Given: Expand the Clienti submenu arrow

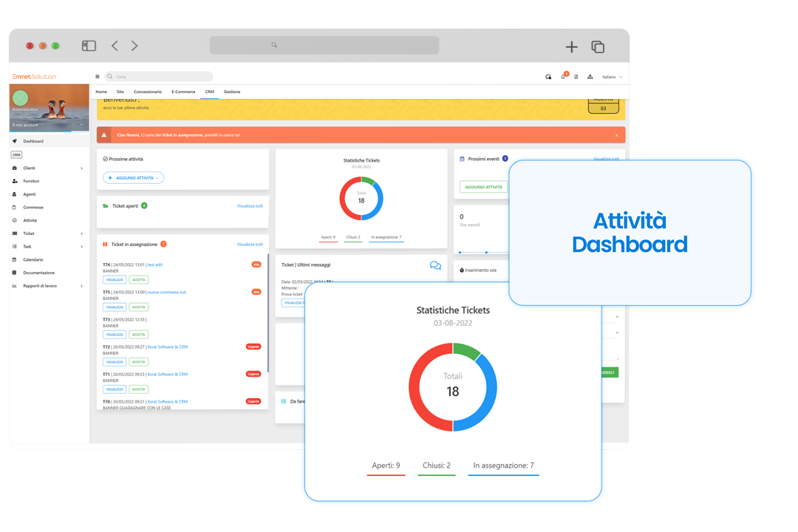Looking at the screenshot, I should pyautogui.click(x=81, y=168).
